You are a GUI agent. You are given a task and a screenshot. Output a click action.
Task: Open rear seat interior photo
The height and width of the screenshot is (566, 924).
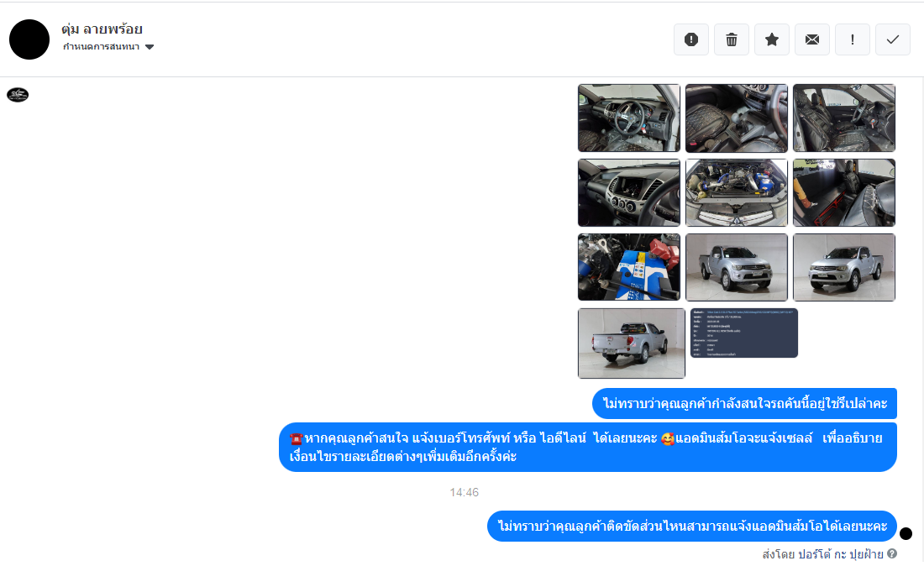844,192
